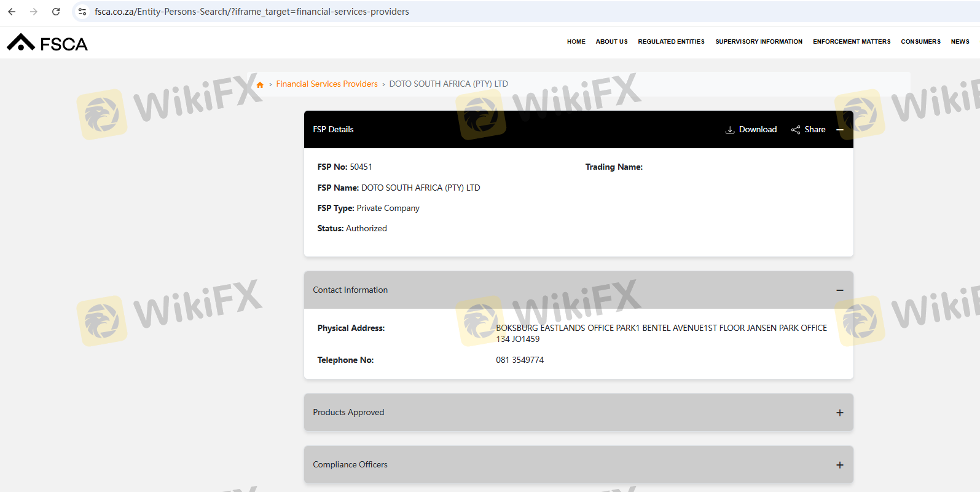
Task: Select the Status value Authorized
Action: point(367,228)
